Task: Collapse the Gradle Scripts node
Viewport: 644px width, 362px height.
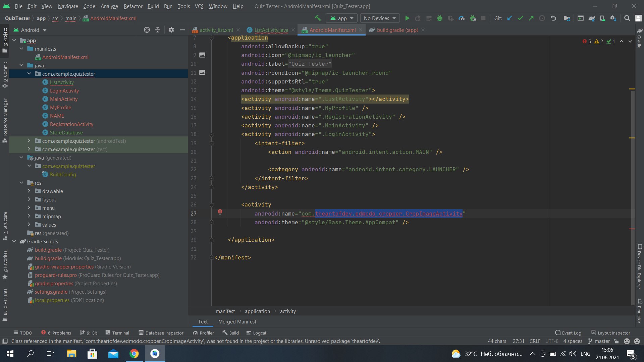Action: coord(14,241)
